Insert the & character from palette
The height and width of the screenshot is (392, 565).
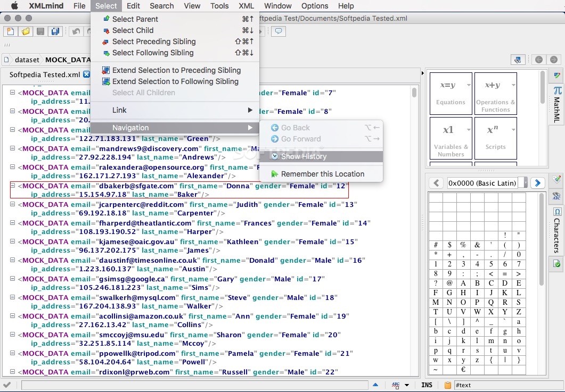tap(477, 245)
